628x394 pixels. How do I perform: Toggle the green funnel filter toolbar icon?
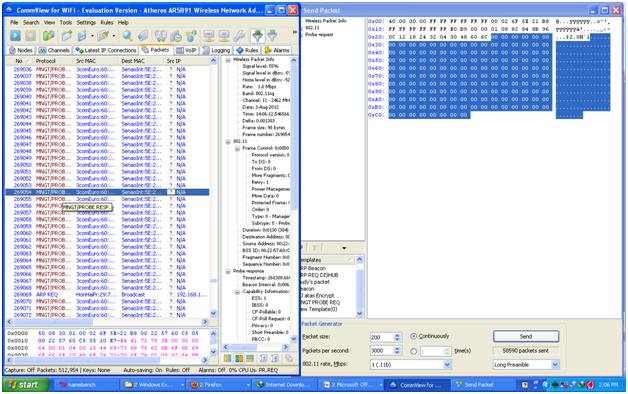pos(257,36)
